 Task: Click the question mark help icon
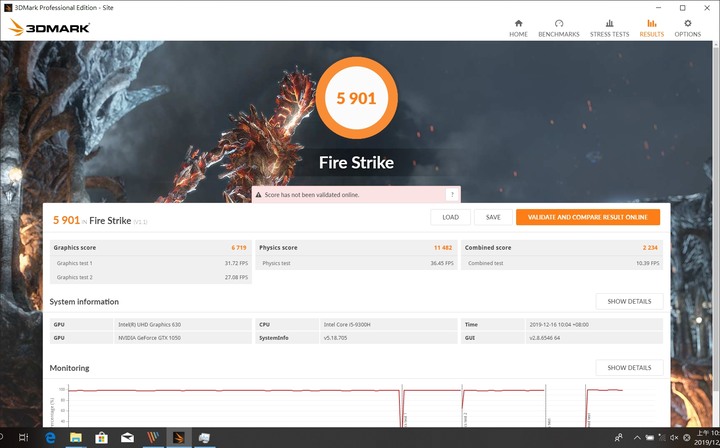coord(452,195)
